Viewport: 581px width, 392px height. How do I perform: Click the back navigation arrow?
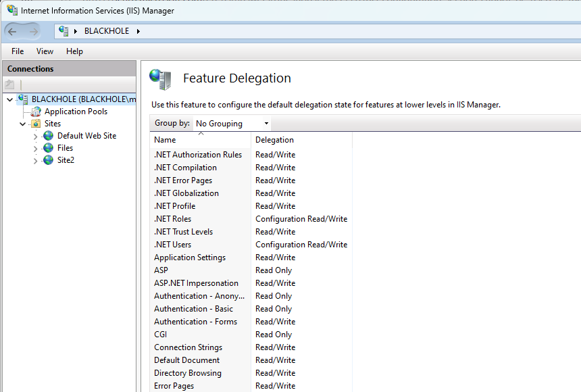click(x=12, y=32)
